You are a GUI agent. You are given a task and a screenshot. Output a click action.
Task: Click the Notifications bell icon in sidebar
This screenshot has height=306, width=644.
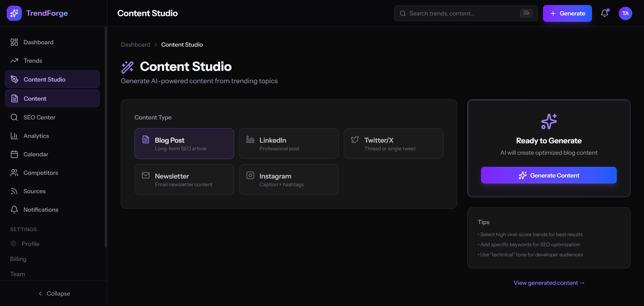click(x=14, y=210)
